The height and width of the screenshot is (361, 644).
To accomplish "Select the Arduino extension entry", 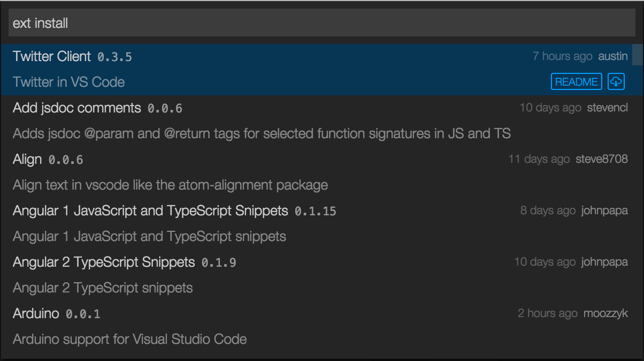I will [317, 326].
